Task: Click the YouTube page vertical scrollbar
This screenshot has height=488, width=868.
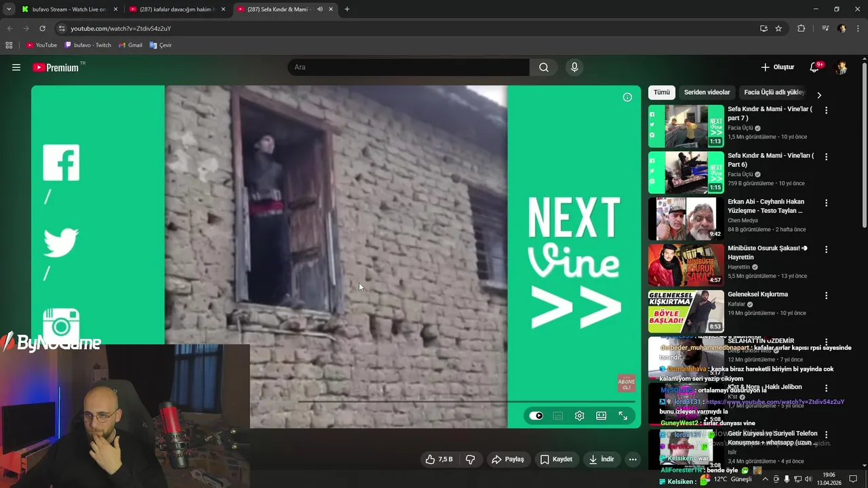Action: tap(864, 144)
